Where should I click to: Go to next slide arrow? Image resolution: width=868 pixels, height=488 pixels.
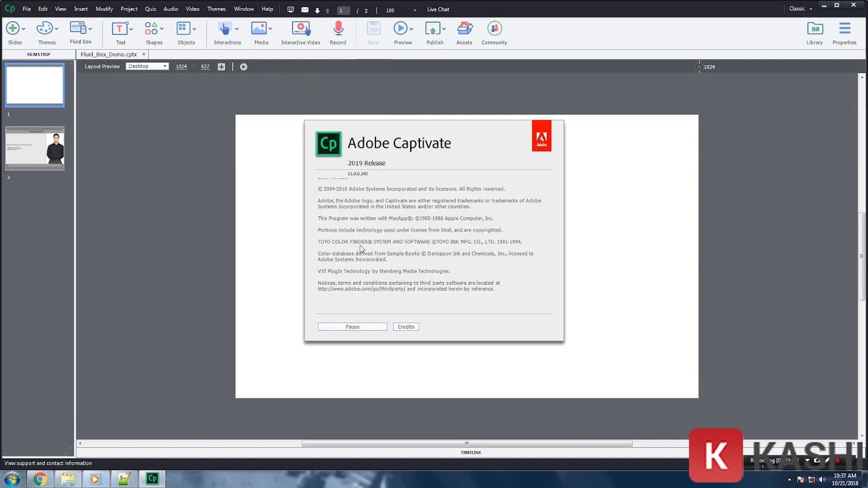[317, 10]
